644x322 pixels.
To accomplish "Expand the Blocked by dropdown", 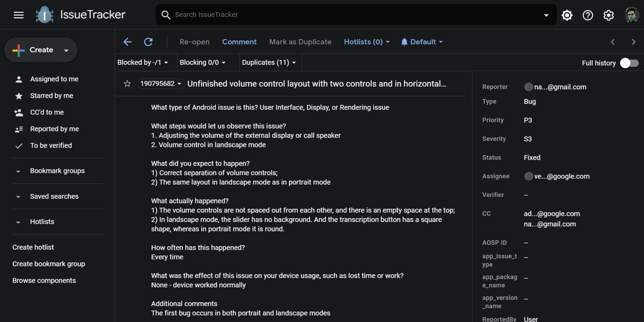I will point(143,63).
